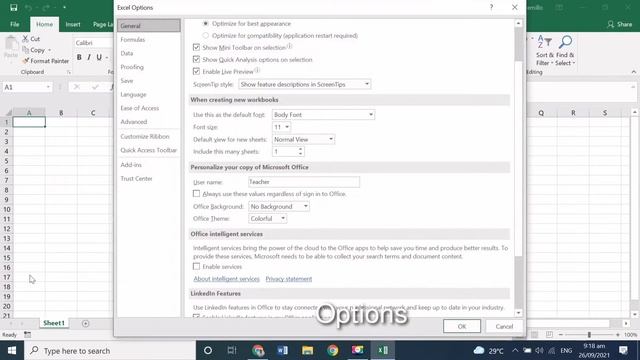
Task: Increase Include this many sheets spinner
Action: pyautogui.click(x=300, y=149)
